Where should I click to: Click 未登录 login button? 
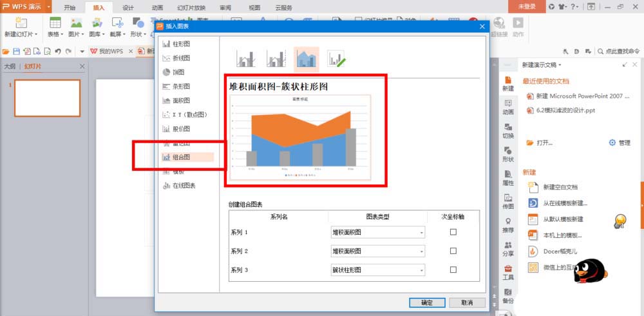click(527, 6)
